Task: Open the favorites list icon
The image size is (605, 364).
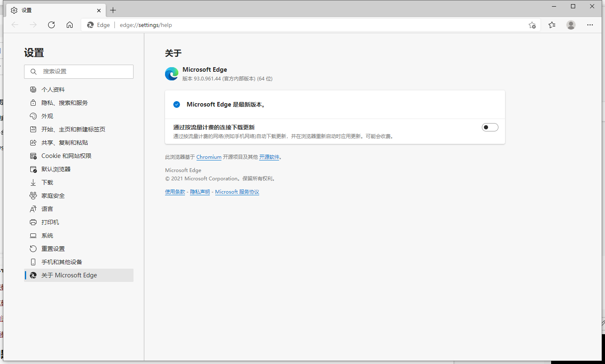Action: tap(552, 25)
